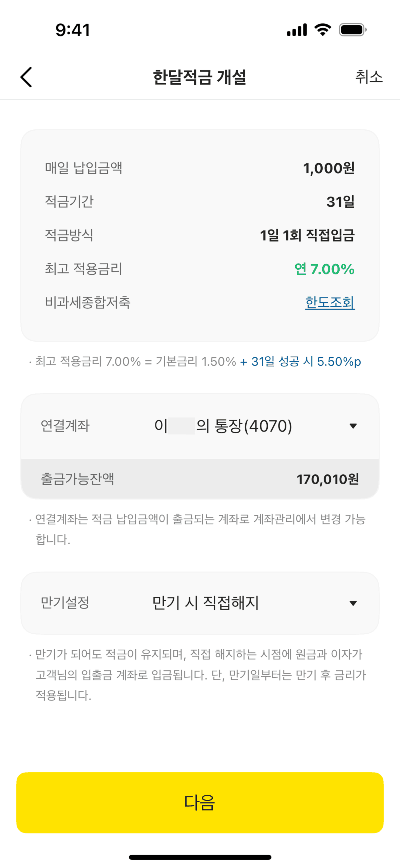This screenshot has width=400, height=868.
Task: Tap the blue 31일 성공 시 5.50%p text
Action: (x=300, y=362)
